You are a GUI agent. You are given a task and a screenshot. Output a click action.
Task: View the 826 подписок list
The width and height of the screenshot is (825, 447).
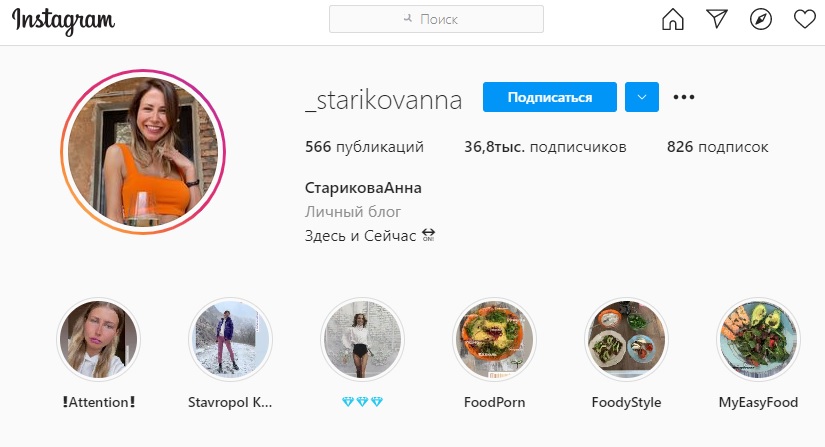pyautogui.click(x=718, y=147)
